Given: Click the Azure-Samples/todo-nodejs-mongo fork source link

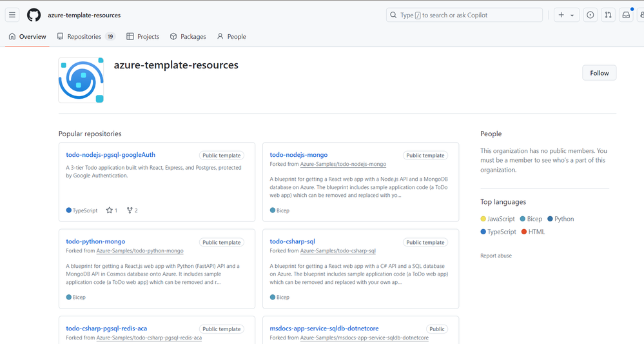Looking at the screenshot, I should click(x=343, y=165).
